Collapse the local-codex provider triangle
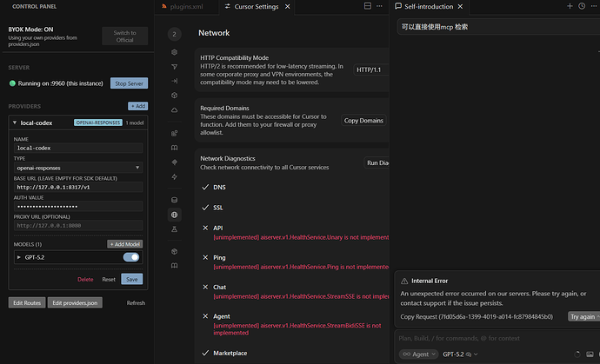600x364 pixels. 15,122
